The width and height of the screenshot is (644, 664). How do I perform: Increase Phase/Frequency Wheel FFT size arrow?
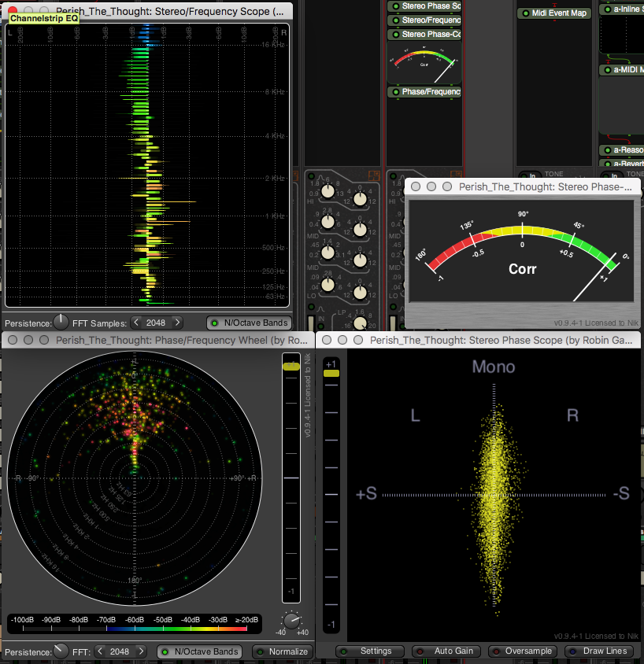140,651
